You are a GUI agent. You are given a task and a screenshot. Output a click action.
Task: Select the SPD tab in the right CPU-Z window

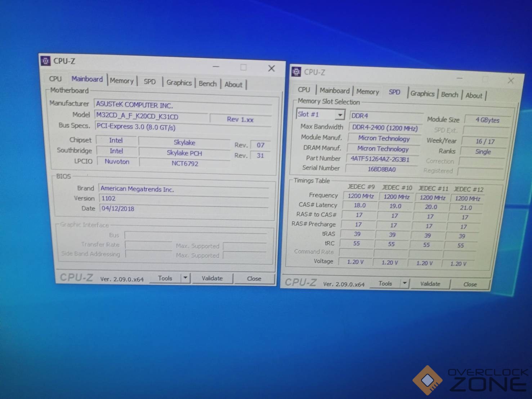395,92
